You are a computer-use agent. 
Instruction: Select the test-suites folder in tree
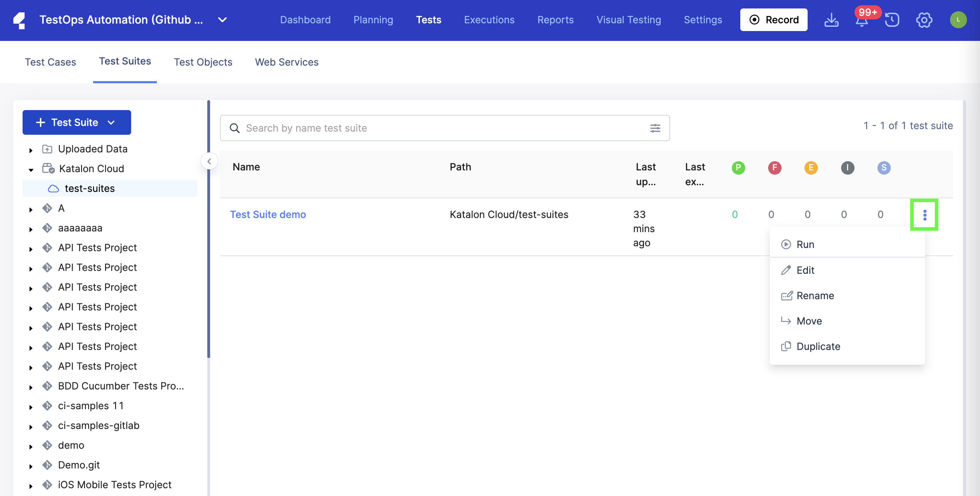click(x=110, y=188)
